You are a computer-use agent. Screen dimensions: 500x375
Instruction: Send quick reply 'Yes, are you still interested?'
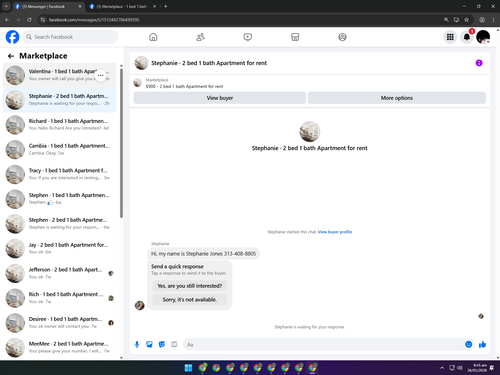click(190, 286)
